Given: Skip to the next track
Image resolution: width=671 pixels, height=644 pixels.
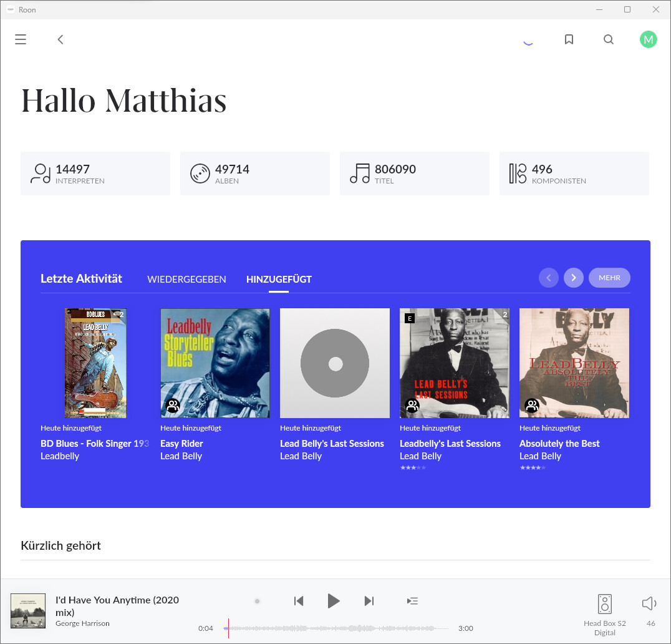Looking at the screenshot, I should point(369,601).
